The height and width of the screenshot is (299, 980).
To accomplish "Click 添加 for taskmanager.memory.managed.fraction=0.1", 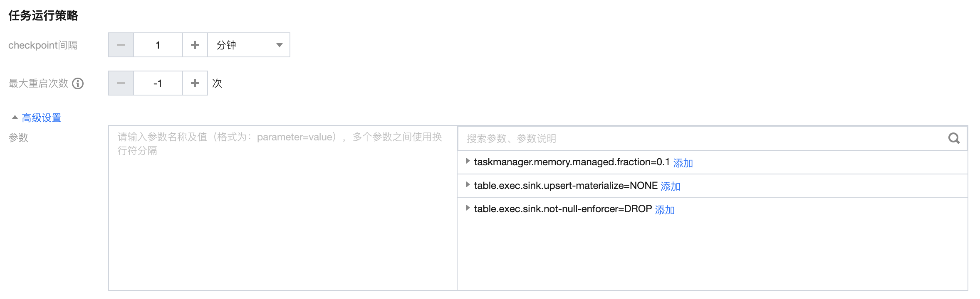I will [x=683, y=163].
